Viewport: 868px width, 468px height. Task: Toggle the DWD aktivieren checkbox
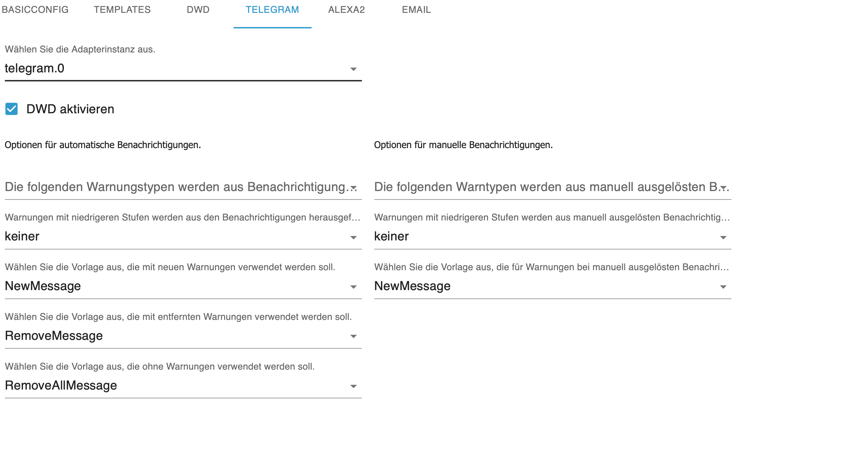[11, 109]
